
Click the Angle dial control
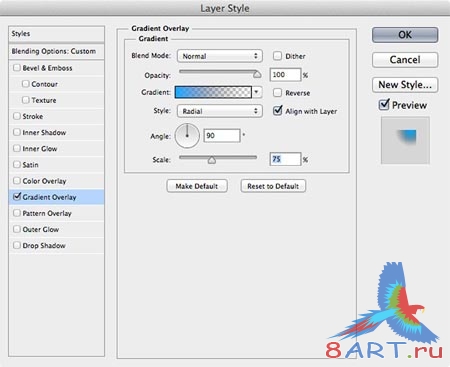tap(187, 136)
